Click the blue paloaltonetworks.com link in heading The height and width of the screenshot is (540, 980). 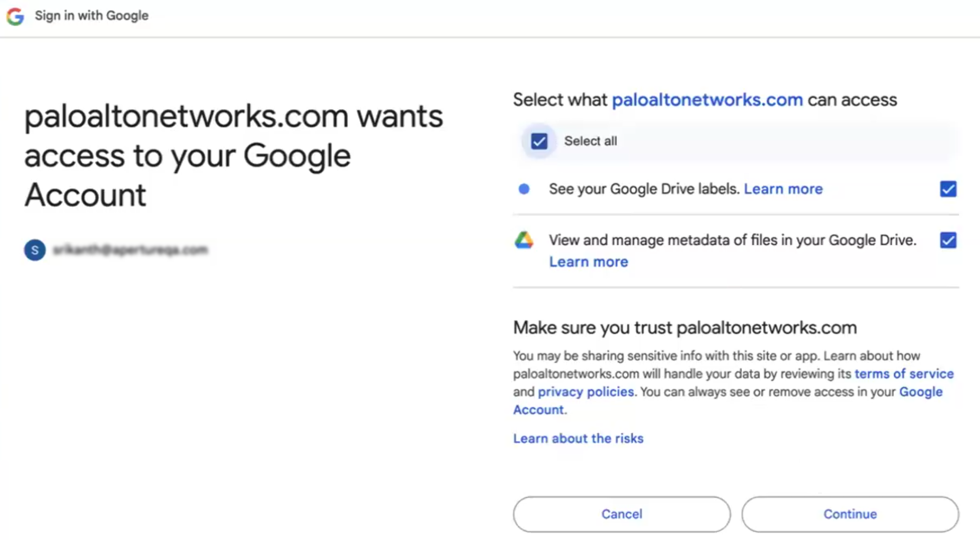pyautogui.click(x=707, y=100)
